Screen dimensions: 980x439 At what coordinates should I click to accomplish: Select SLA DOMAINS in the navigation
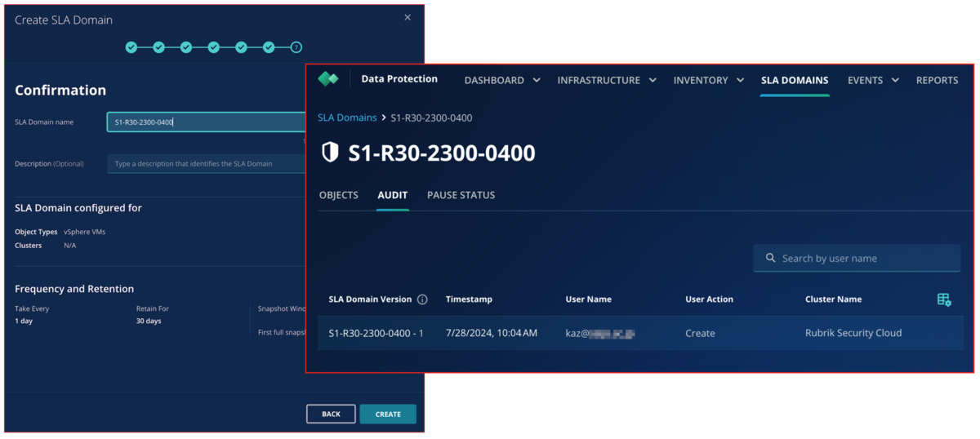[x=795, y=80]
